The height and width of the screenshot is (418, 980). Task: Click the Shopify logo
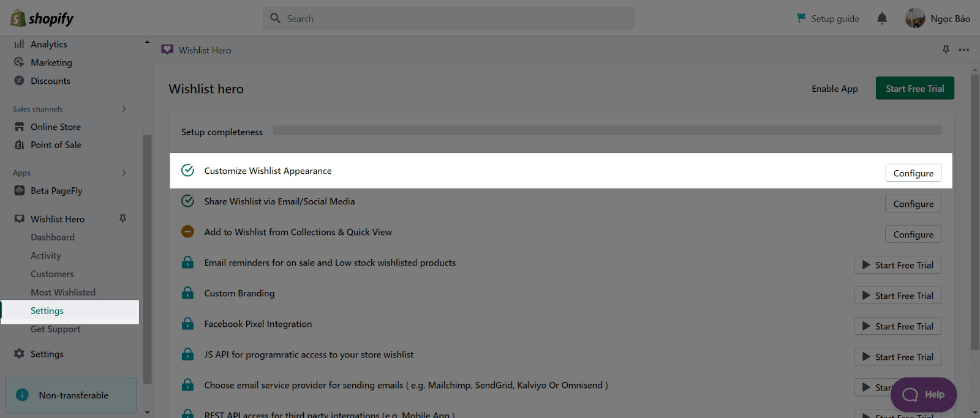[42, 18]
